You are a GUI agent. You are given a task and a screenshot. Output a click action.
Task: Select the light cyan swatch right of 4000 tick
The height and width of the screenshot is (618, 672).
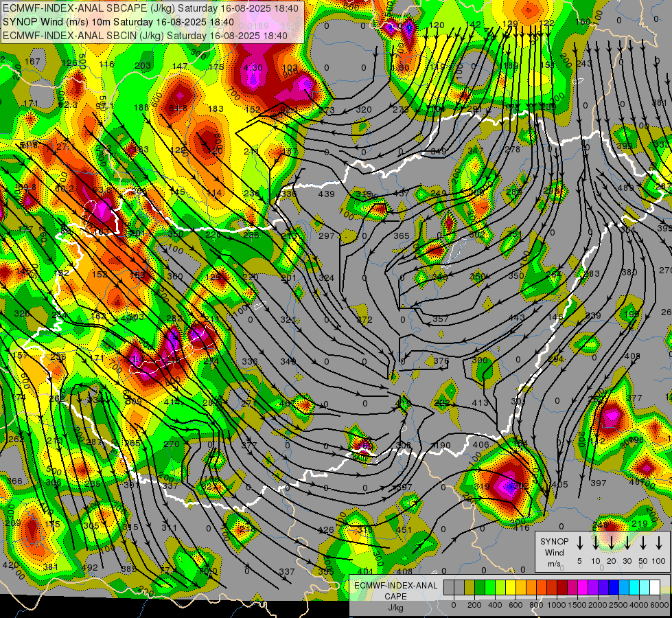coord(645,587)
